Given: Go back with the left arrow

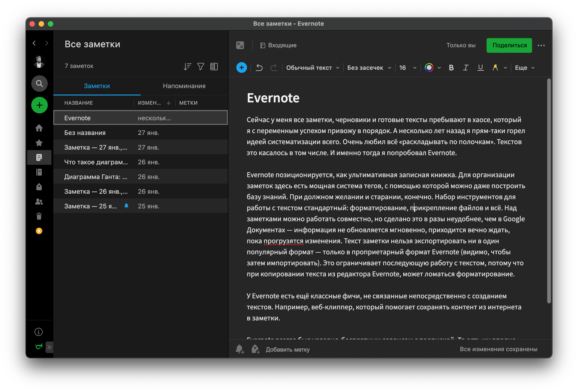Looking at the screenshot, I should (34, 43).
